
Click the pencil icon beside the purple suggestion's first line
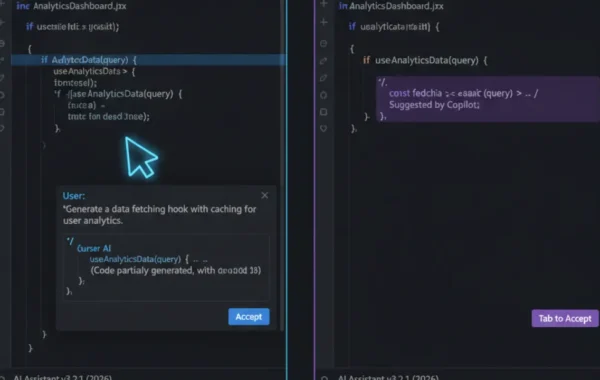pos(324,78)
